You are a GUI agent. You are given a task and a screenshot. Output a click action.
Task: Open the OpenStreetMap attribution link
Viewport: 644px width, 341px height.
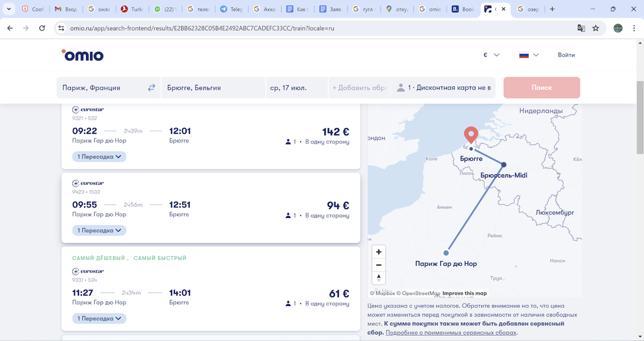418,293
